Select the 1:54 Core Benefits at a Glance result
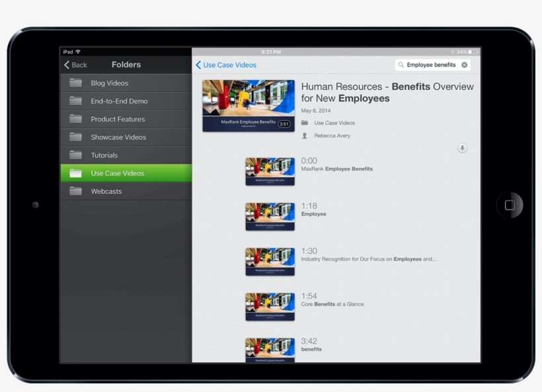The height and width of the screenshot is (392, 542). 332,299
